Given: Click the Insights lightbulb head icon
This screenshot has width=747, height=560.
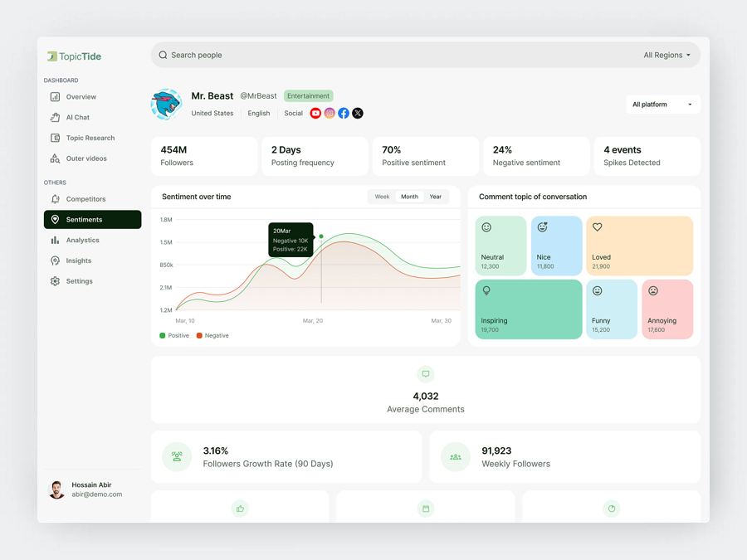Looking at the screenshot, I should click(x=56, y=261).
